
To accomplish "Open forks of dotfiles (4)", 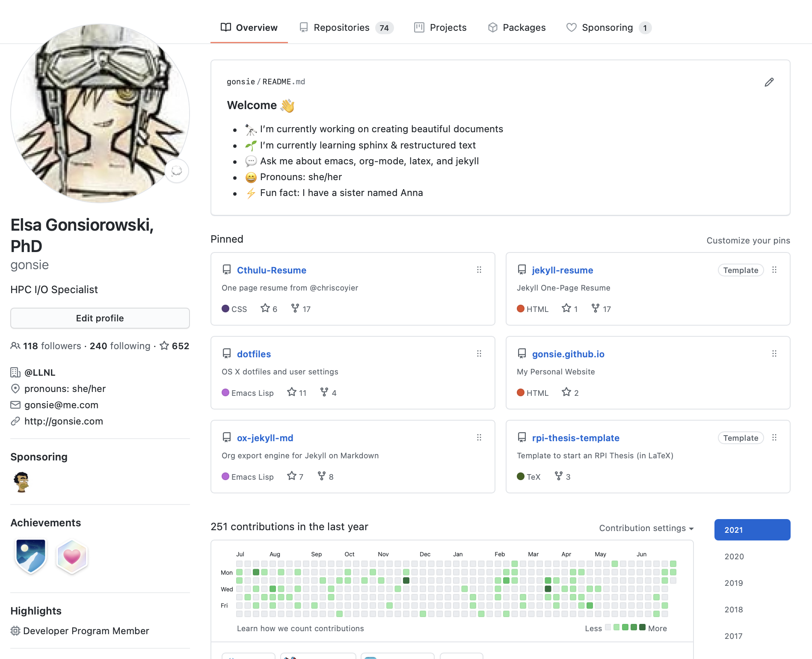I will point(329,392).
